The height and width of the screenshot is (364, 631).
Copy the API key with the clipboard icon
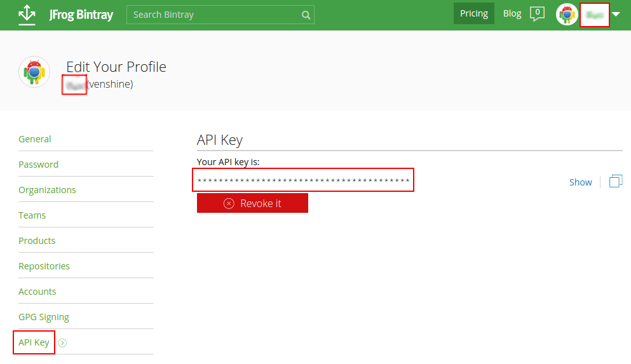(616, 182)
